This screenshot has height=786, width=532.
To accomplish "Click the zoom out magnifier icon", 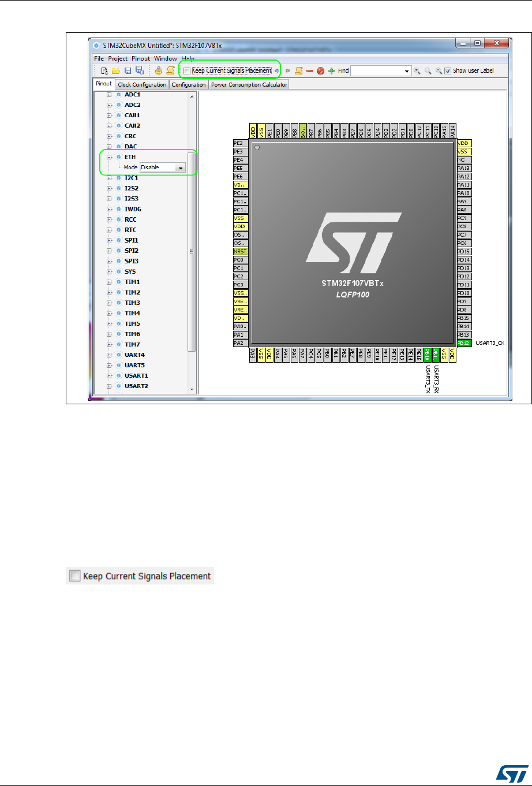I will pos(439,71).
